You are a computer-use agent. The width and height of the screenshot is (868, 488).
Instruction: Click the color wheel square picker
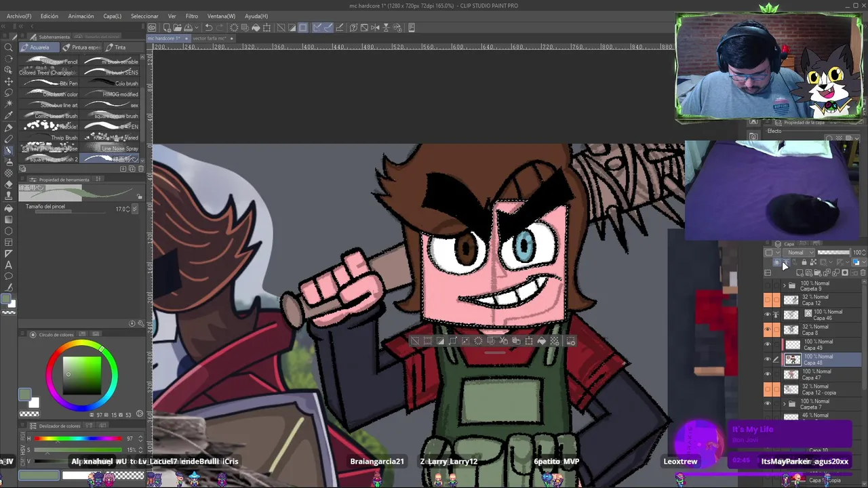pyautogui.click(x=82, y=374)
